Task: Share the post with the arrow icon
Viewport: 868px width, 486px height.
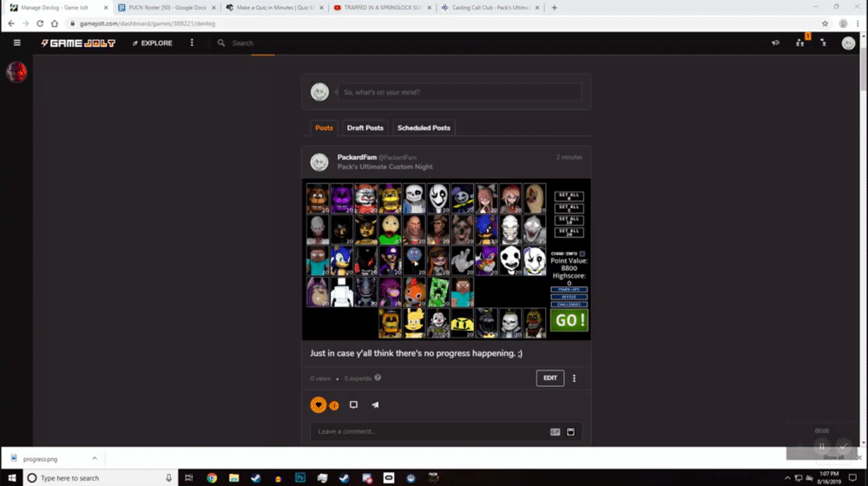Action: [375, 404]
